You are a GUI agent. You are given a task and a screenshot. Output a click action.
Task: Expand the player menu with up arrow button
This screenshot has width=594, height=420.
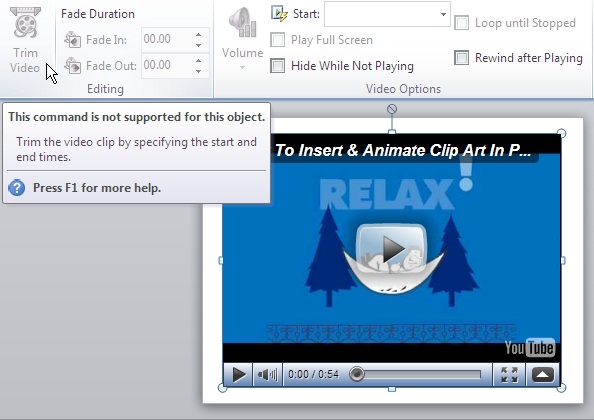click(542, 375)
